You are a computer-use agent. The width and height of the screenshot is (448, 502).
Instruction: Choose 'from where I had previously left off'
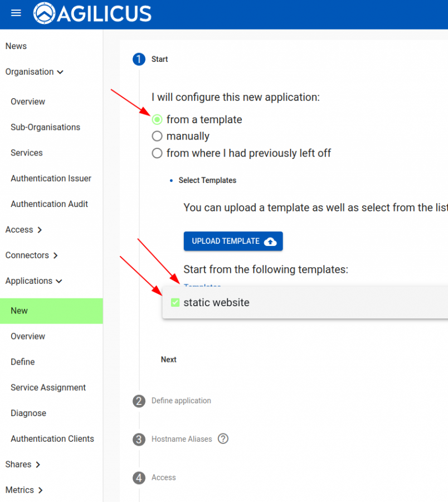(157, 153)
